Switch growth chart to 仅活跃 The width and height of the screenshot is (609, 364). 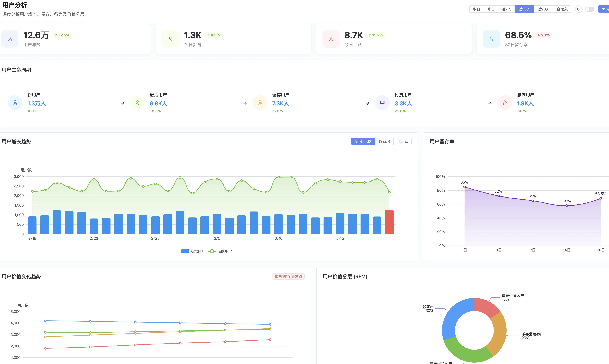click(x=402, y=142)
